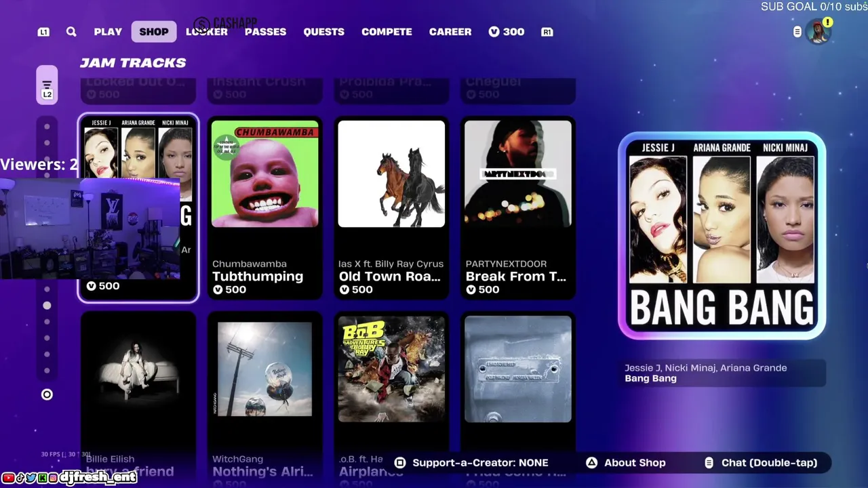This screenshot has height=488, width=868.
Task: Open the V-Bucks 300 balance
Action: [x=507, y=32]
